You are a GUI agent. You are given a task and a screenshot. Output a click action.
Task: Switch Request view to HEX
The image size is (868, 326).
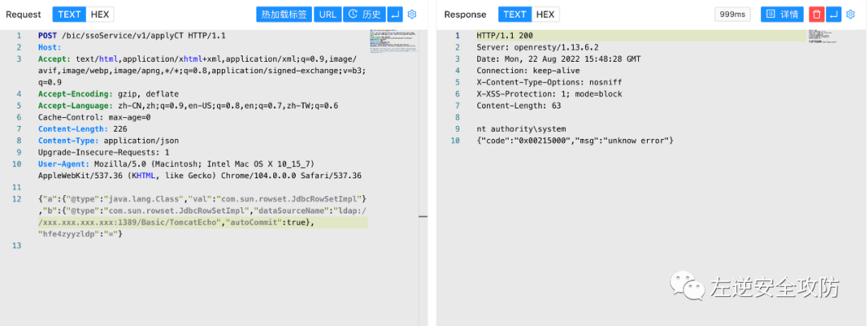click(x=100, y=14)
